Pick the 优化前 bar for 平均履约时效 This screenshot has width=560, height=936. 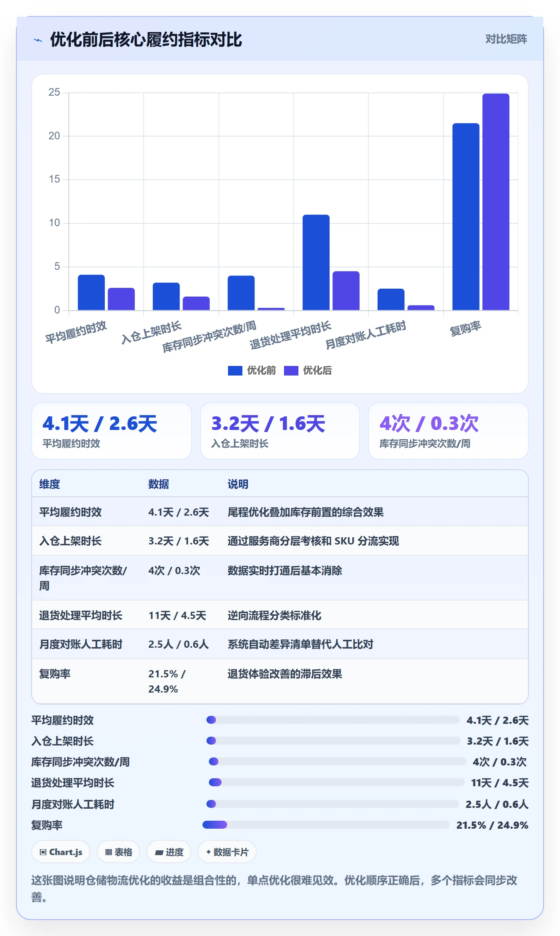[x=91, y=292]
